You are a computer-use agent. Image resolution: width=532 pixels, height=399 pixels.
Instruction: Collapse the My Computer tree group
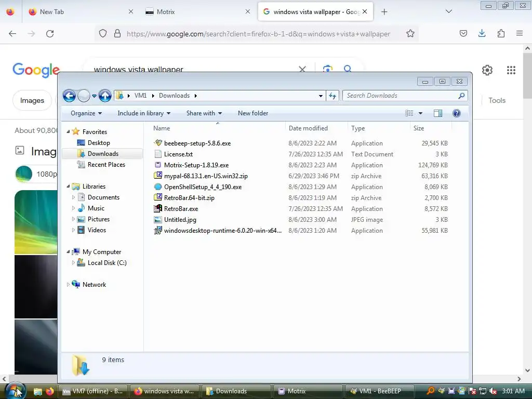[x=68, y=252]
